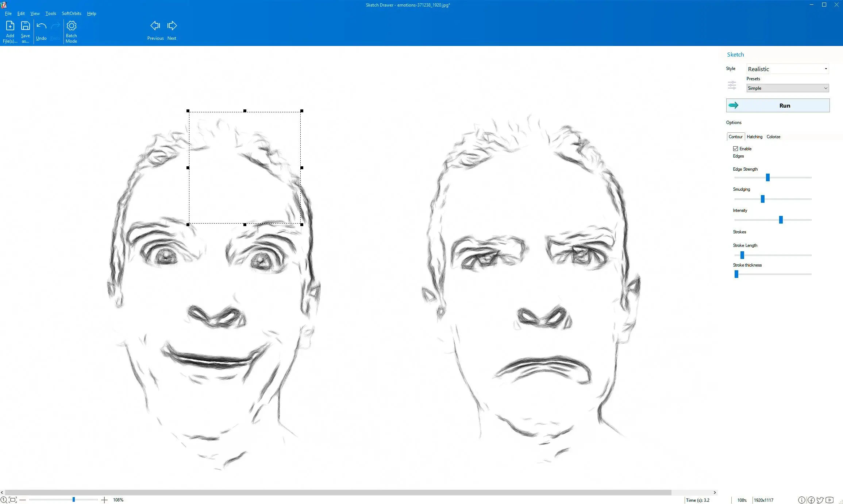The height and width of the screenshot is (504, 843).
Task: Open the Edit menu
Action: click(x=21, y=13)
